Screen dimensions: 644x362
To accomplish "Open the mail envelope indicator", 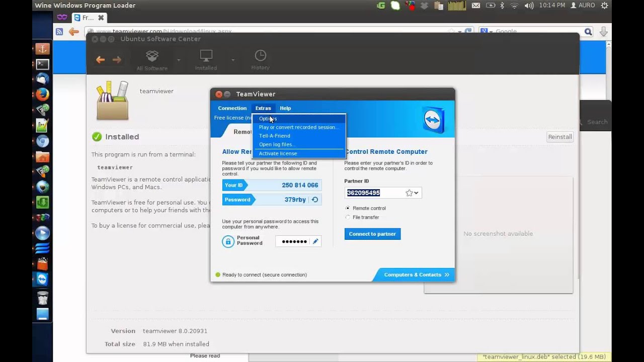I will click(475, 6).
